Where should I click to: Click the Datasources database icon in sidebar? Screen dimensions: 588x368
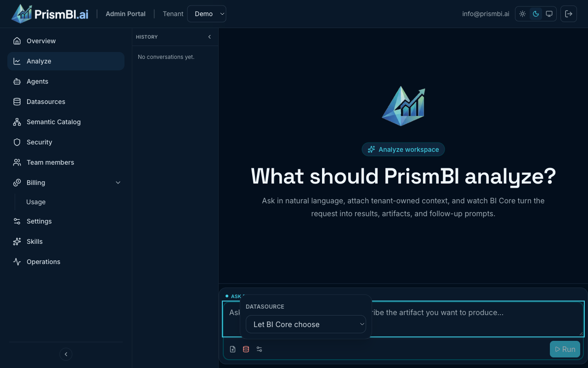coord(17,102)
